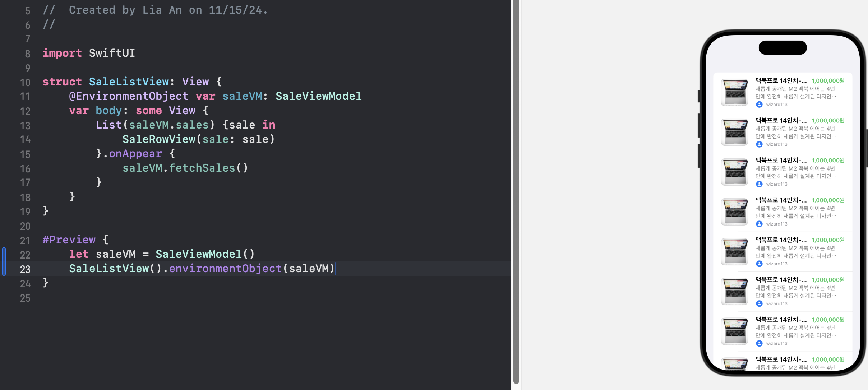
Task: Click the #Preview macro keyword
Action: click(69, 240)
